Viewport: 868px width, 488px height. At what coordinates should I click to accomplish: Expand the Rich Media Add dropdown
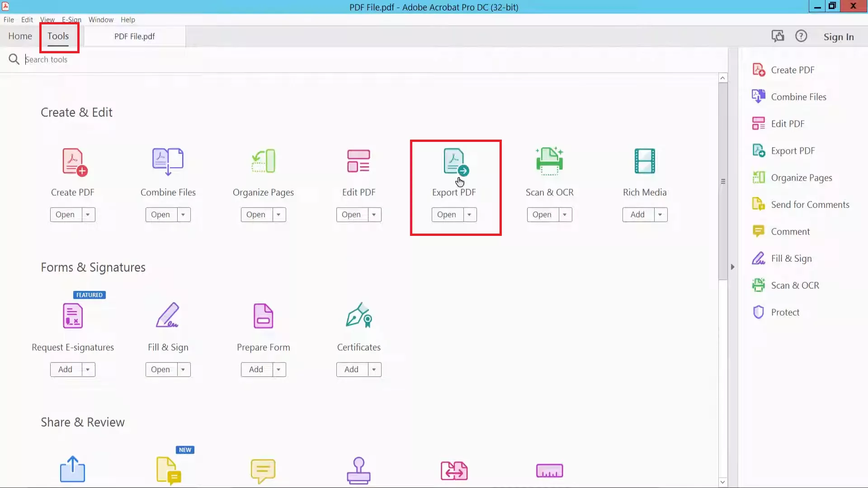pyautogui.click(x=661, y=215)
